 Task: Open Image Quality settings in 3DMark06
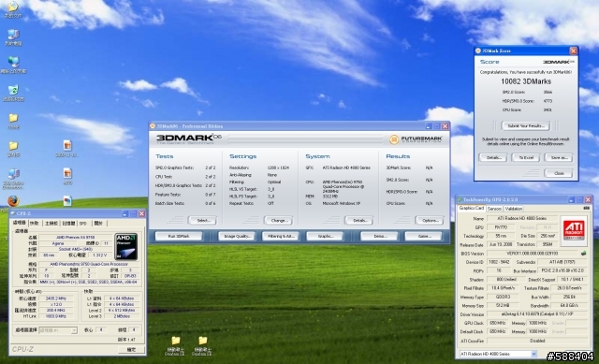point(237,237)
